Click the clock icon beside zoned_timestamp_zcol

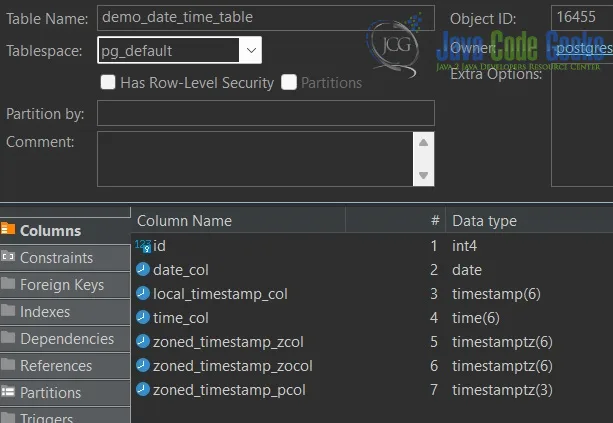143,341
